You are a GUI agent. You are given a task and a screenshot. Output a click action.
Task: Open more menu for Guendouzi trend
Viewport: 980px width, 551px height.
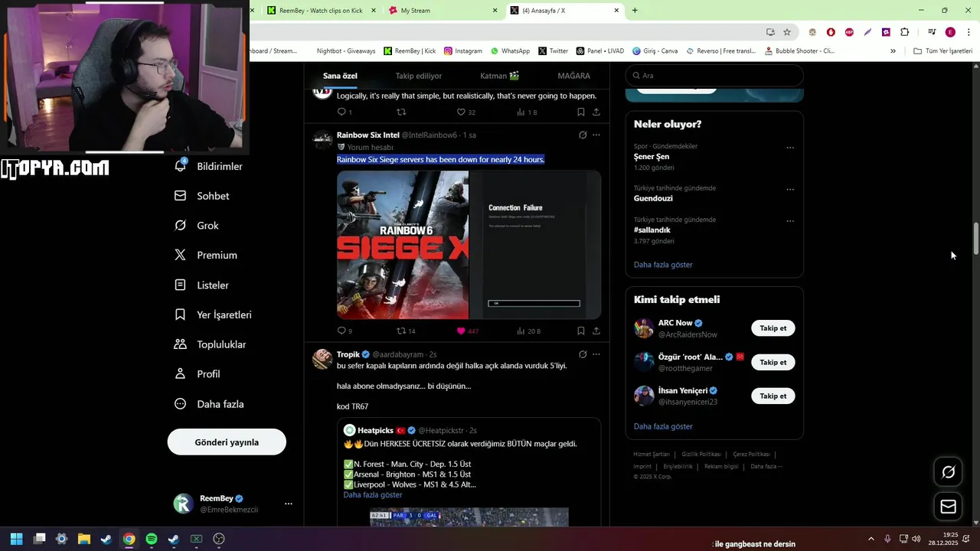coord(790,190)
